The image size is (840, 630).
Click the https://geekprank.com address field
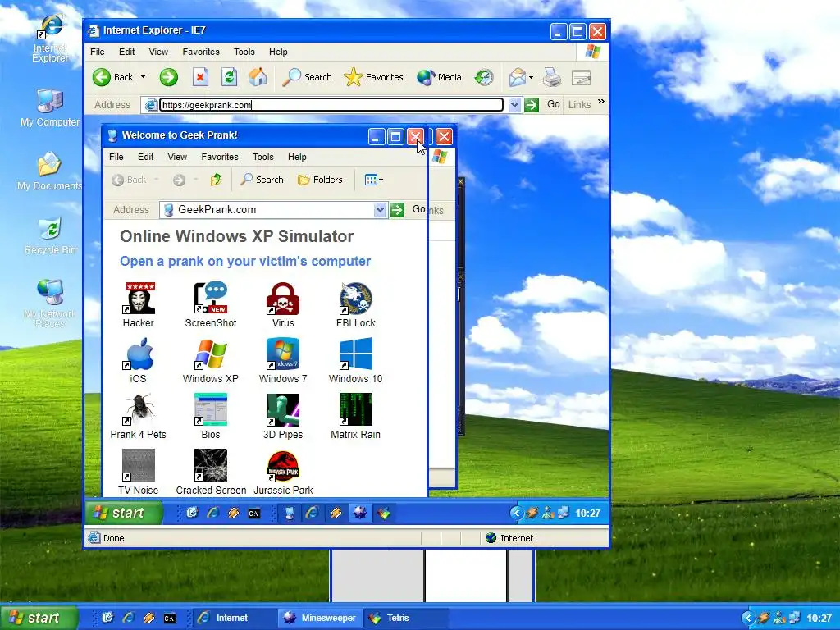pyautogui.click(x=331, y=105)
